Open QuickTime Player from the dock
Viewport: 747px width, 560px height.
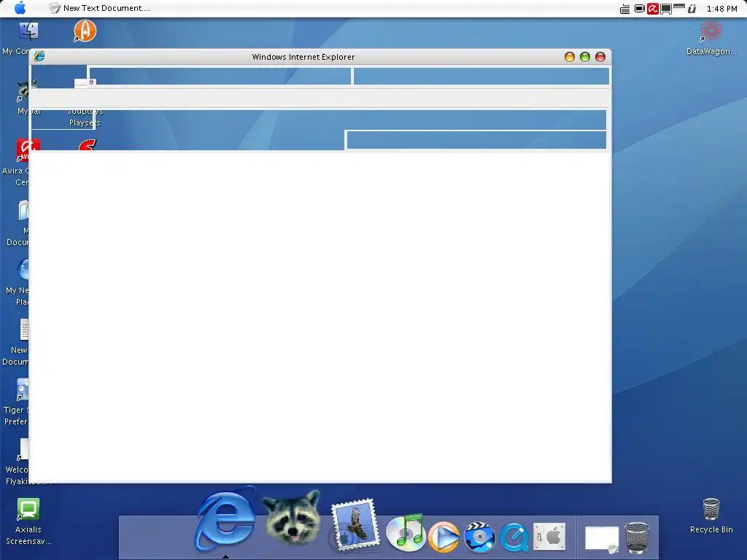coord(514,537)
